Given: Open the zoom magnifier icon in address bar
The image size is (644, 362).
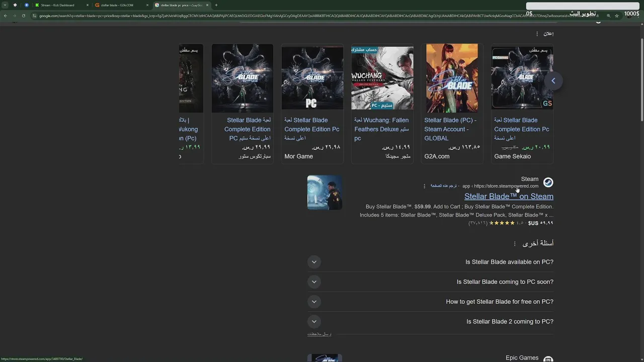Looking at the screenshot, I should pos(608,16).
